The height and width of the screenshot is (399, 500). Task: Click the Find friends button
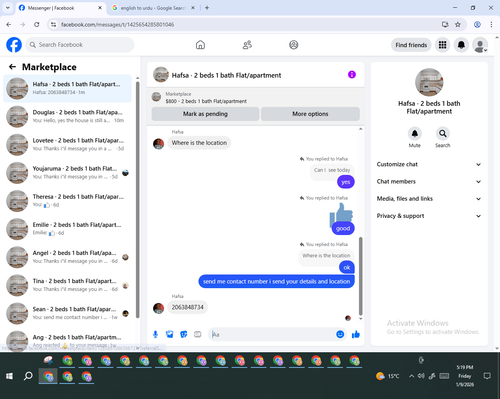[x=411, y=45]
